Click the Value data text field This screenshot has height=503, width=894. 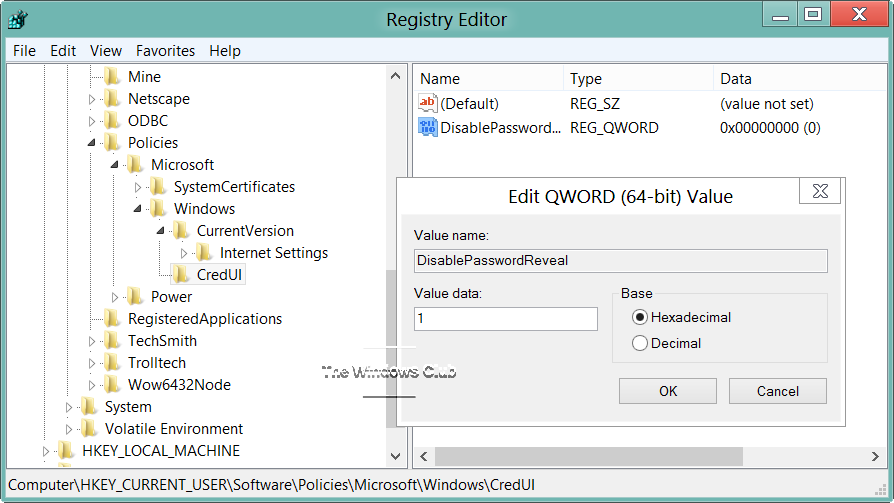point(506,319)
